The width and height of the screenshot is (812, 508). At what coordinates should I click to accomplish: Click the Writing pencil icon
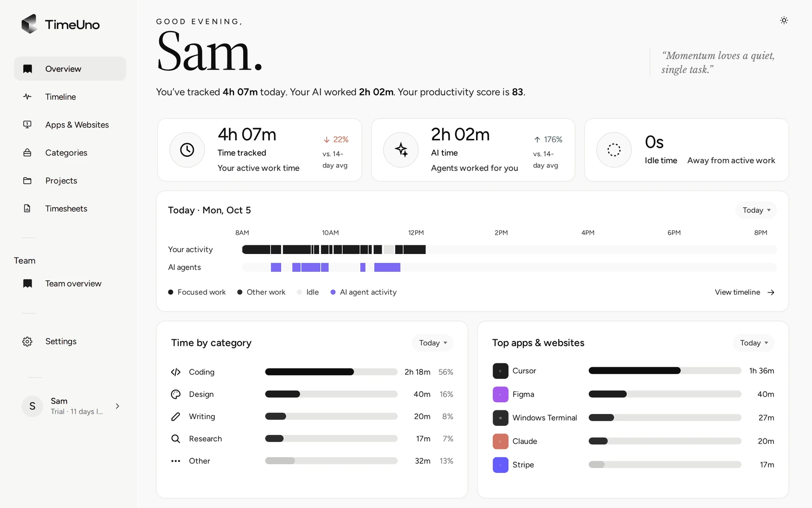pyautogui.click(x=176, y=417)
